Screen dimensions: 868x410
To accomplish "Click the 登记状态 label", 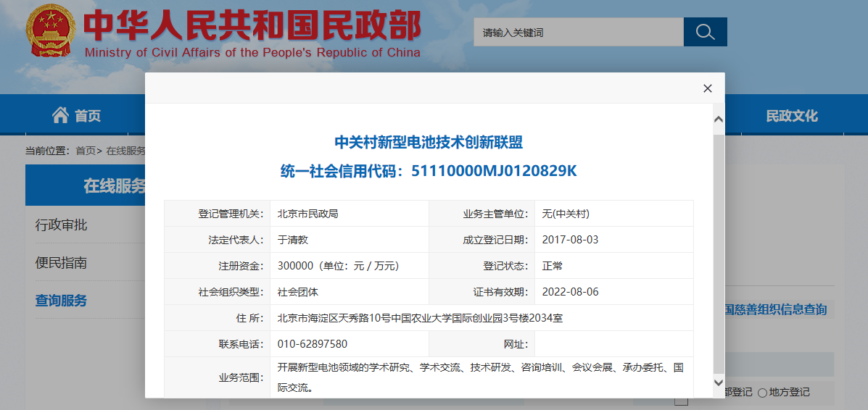I will (505, 266).
